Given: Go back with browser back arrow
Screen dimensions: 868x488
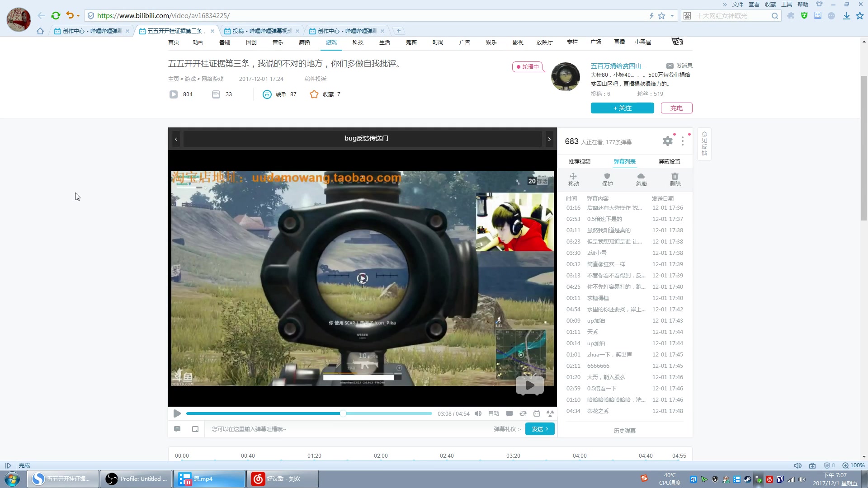Looking at the screenshot, I should coord(41,15).
